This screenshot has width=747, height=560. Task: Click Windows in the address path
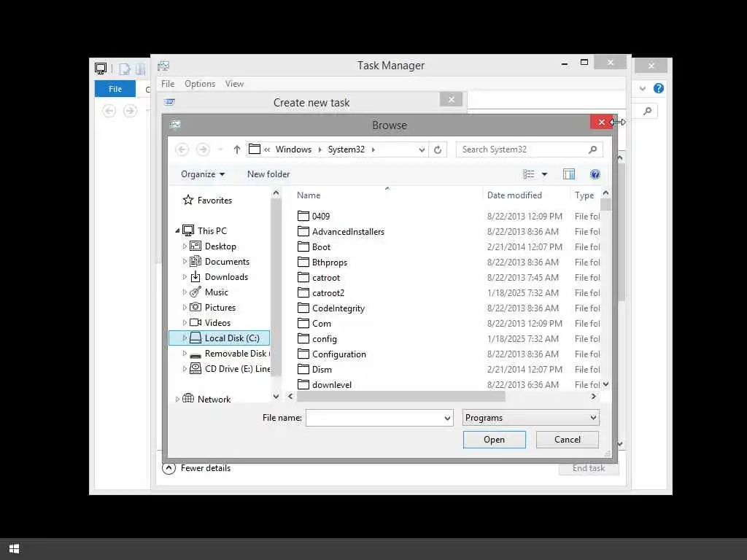293,149
